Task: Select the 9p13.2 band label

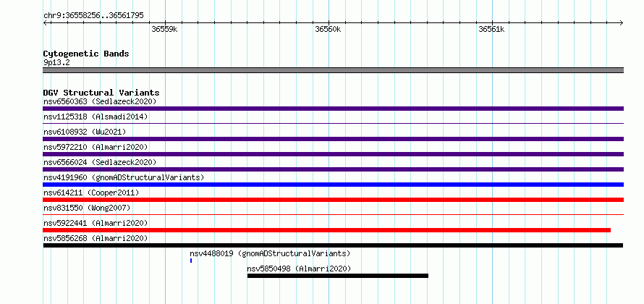Action: tap(56, 63)
